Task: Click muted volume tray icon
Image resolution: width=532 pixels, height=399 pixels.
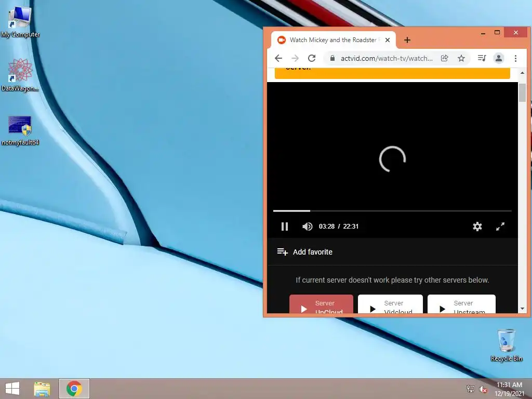Action: coord(483,389)
